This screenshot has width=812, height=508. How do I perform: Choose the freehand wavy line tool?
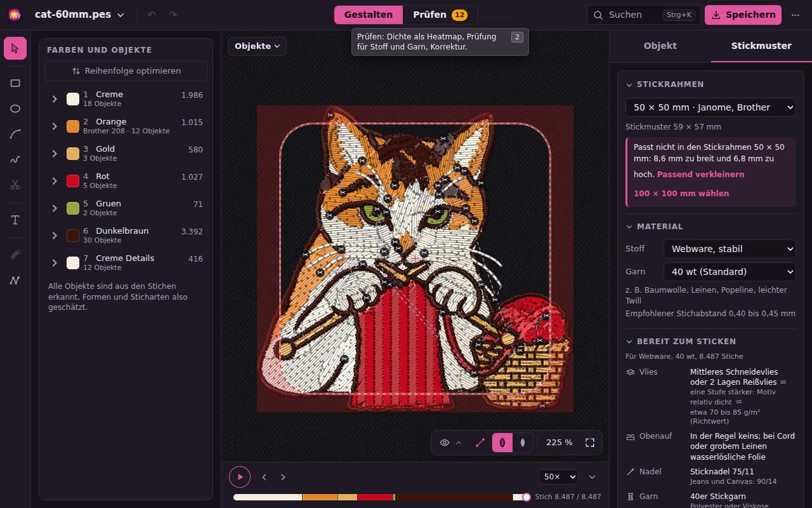[15, 159]
